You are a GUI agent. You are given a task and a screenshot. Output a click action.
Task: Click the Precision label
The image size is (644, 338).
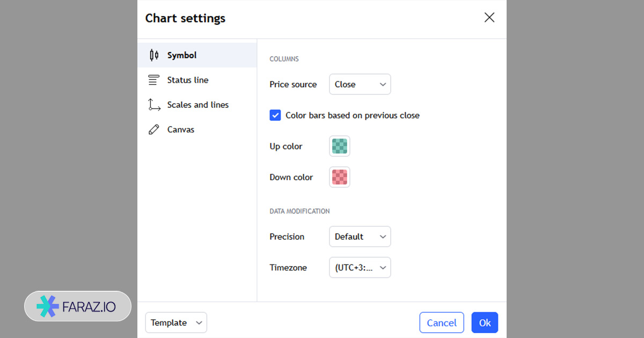pyautogui.click(x=287, y=237)
